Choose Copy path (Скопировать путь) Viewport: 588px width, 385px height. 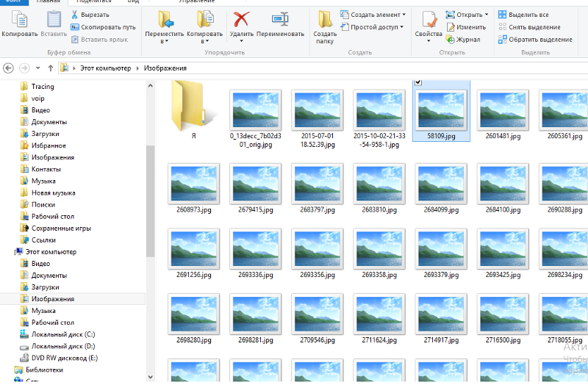pos(103,27)
